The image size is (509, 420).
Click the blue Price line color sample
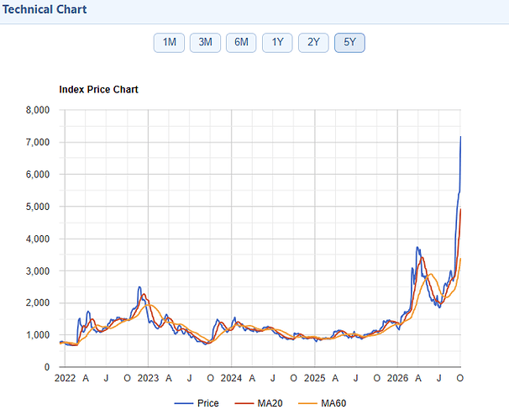pos(184,403)
